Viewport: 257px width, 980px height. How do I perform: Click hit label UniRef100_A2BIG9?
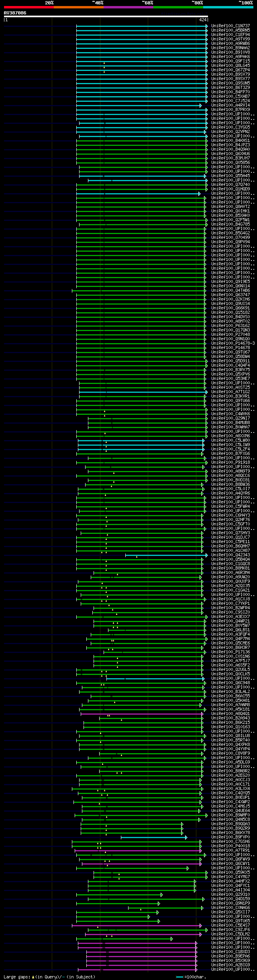click(x=230, y=965)
